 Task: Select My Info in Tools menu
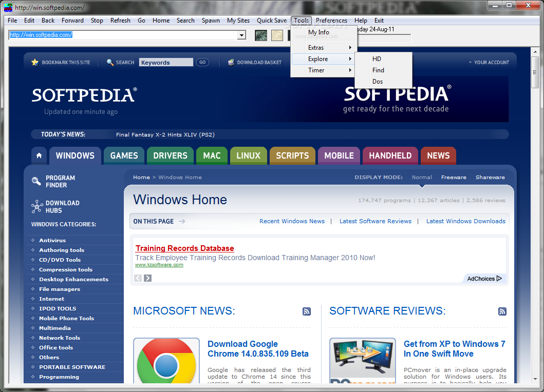[x=323, y=32]
